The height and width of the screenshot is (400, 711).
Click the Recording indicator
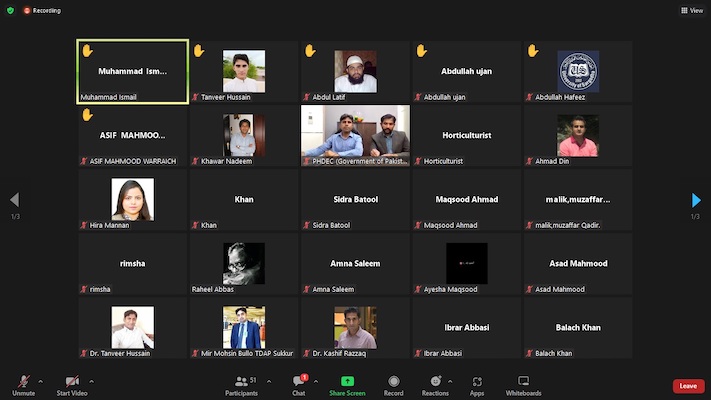coord(42,10)
